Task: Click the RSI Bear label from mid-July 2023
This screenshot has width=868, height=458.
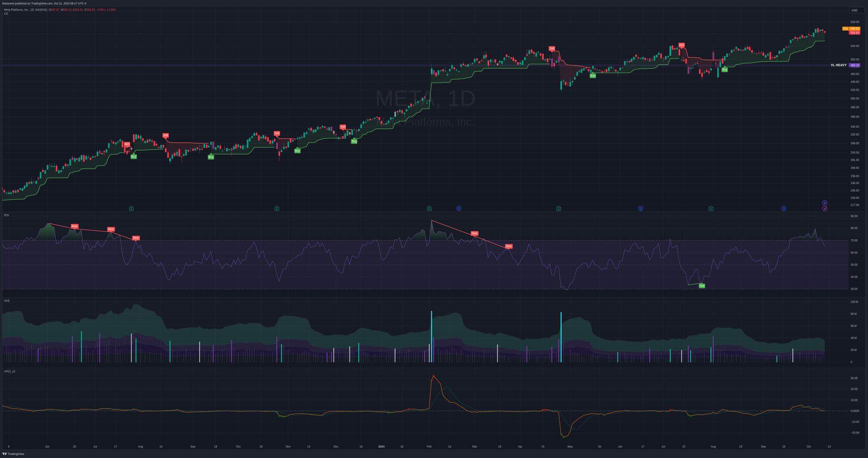Action: pos(111,229)
